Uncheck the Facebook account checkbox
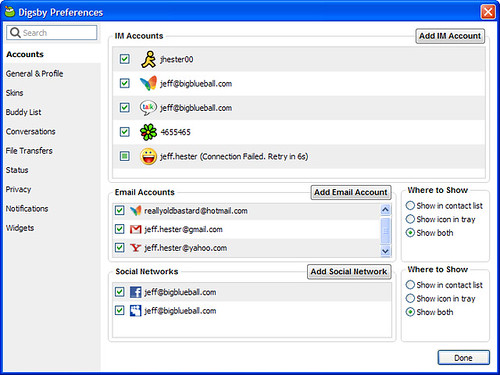This screenshot has height=375, width=500. (x=119, y=292)
